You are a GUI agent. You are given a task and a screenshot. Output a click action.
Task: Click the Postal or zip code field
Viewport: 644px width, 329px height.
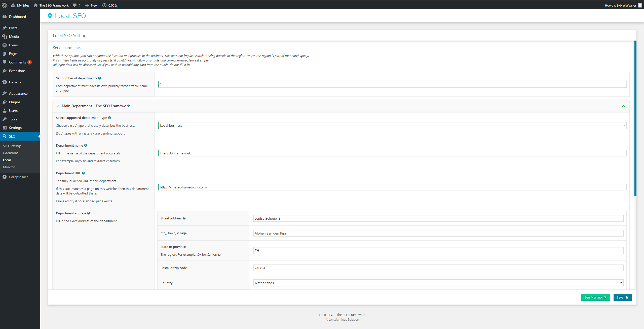(x=438, y=268)
